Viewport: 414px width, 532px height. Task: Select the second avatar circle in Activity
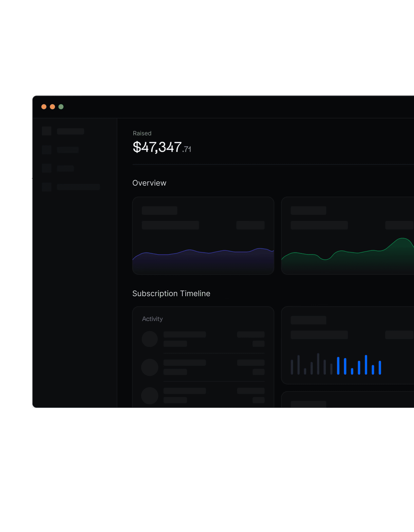click(x=150, y=367)
